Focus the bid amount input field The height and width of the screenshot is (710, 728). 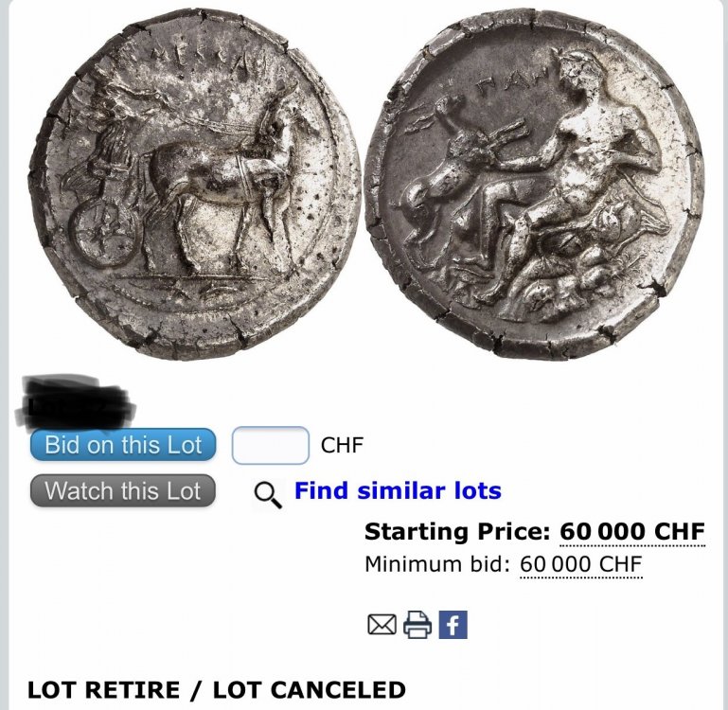tap(271, 445)
